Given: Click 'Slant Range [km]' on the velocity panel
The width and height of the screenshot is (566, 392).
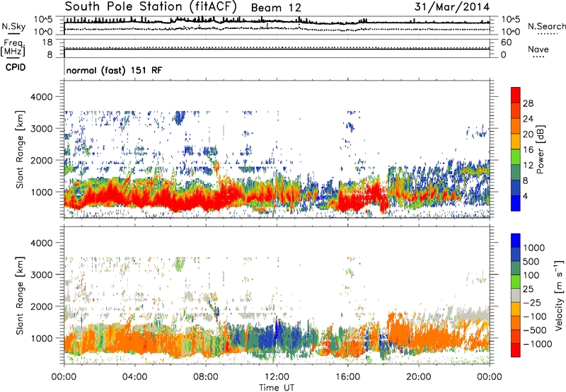Looking at the screenshot, I should coord(20,296).
